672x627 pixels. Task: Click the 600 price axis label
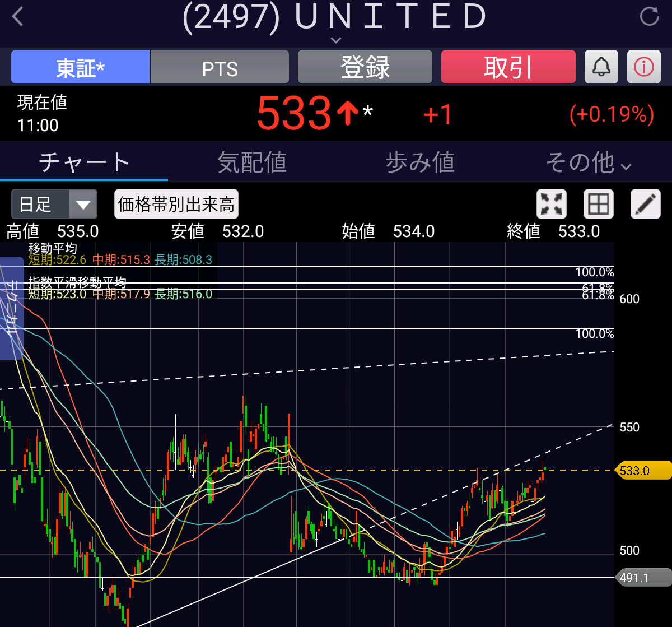click(x=629, y=299)
